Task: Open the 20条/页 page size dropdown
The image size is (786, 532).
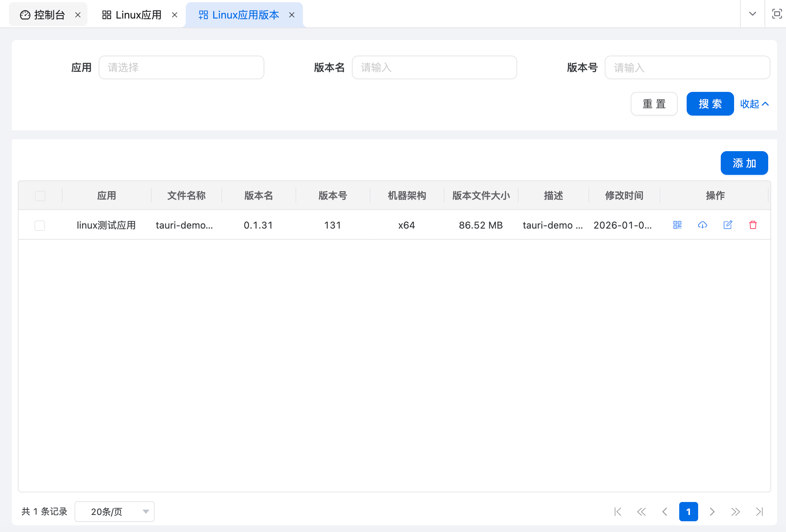Action: click(x=114, y=512)
